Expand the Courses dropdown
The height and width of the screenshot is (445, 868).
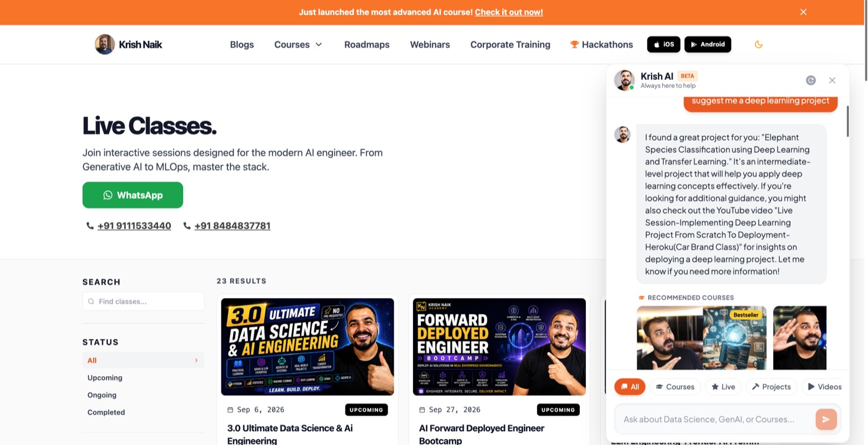(298, 45)
